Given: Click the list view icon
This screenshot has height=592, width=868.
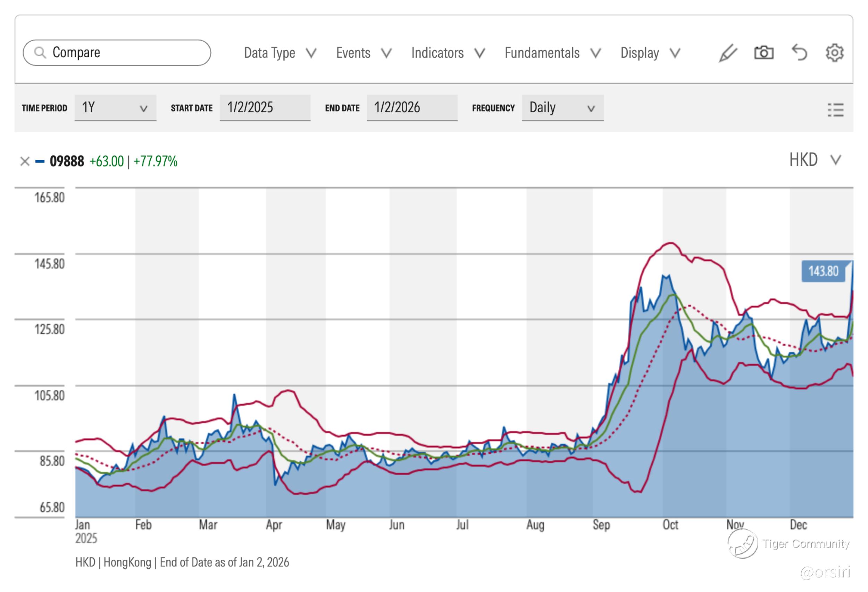Looking at the screenshot, I should pyautogui.click(x=835, y=110).
